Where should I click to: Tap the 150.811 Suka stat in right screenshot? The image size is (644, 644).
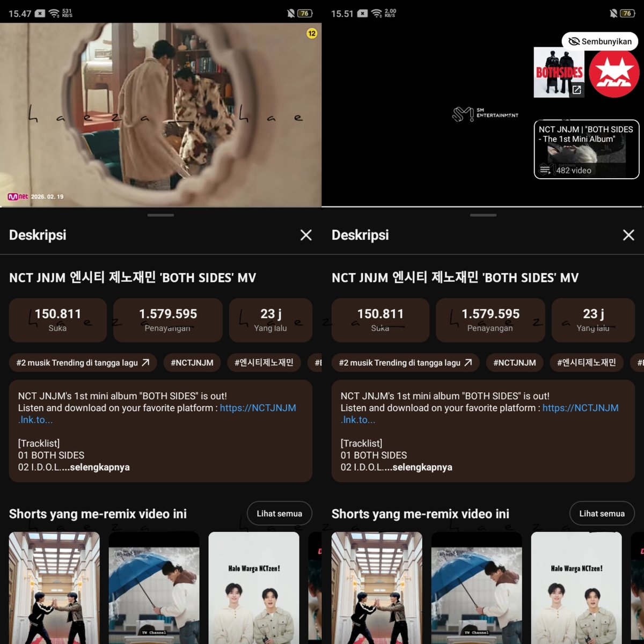(380, 320)
